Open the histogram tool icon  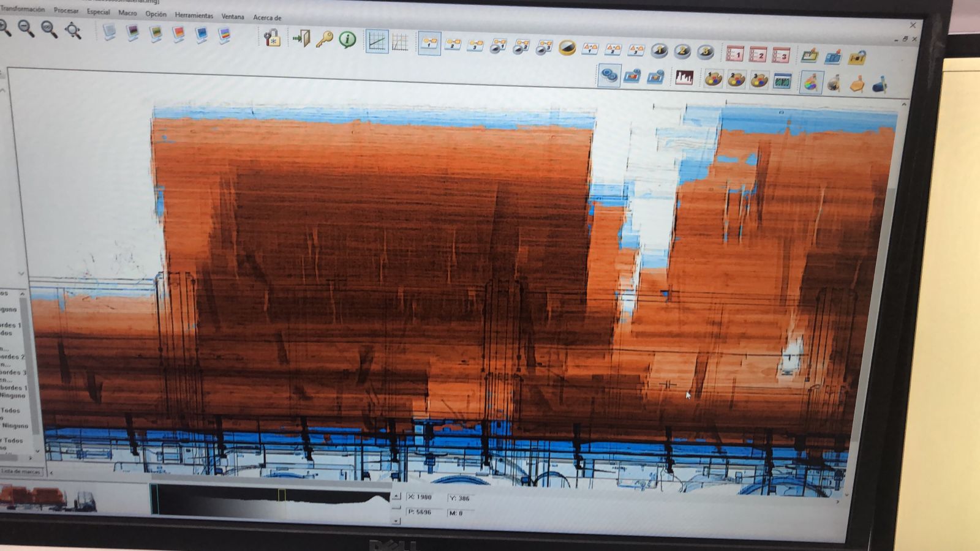coord(684,78)
